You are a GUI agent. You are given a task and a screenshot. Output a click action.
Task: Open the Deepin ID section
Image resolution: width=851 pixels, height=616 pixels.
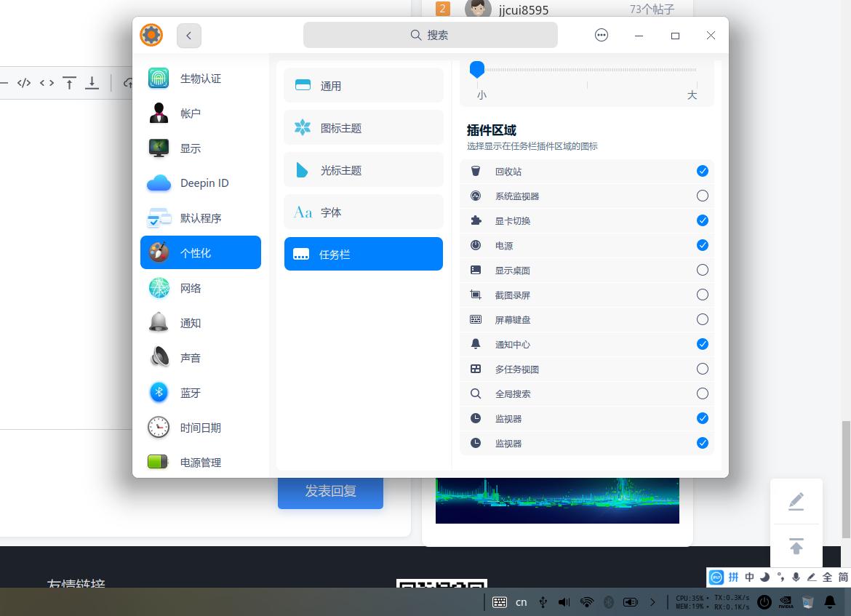[x=204, y=183]
